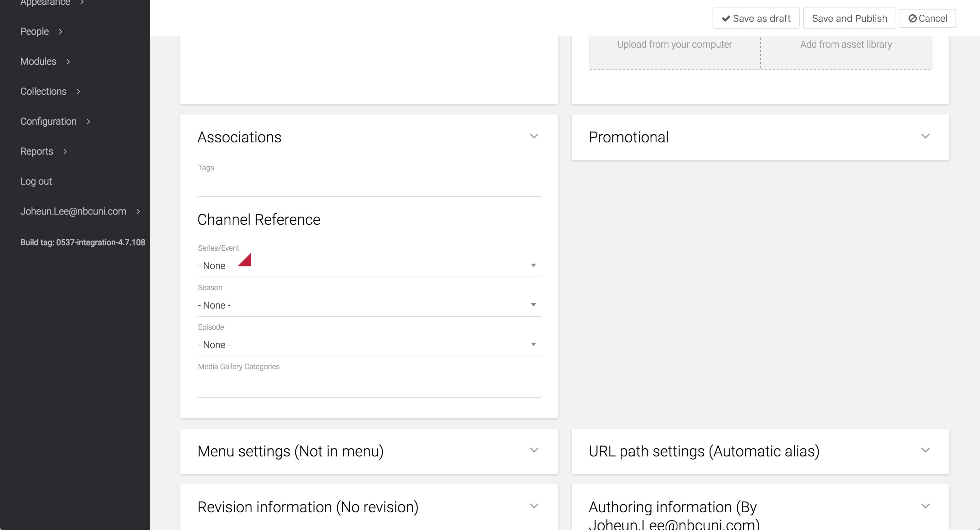Cancel editing with the Cancel button
This screenshot has width=980, height=530.
click(928, 18)
